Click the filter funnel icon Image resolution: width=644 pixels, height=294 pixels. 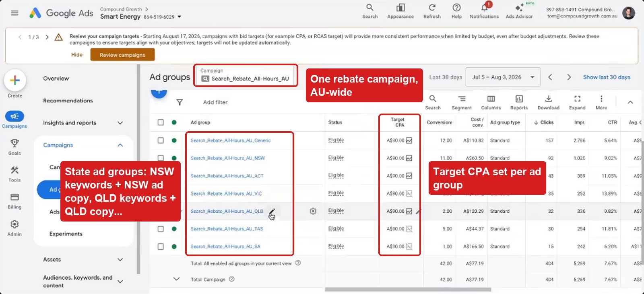point(180,102)
